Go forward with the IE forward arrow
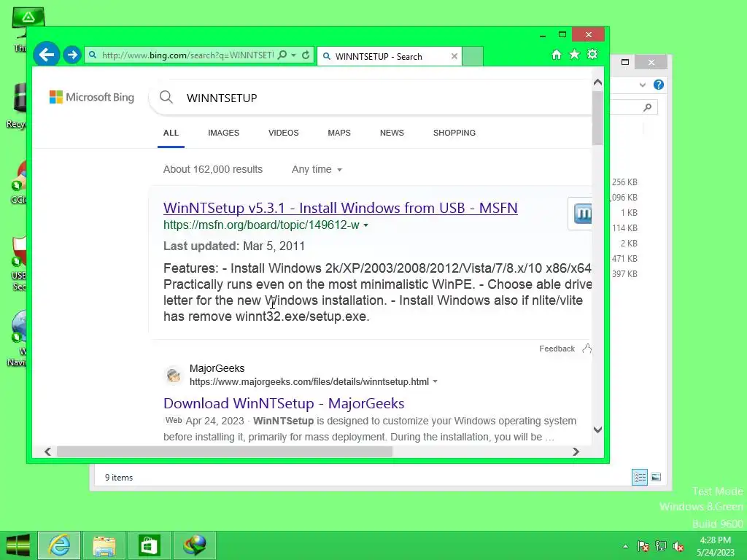747x560 pixels. coord(72,55)
